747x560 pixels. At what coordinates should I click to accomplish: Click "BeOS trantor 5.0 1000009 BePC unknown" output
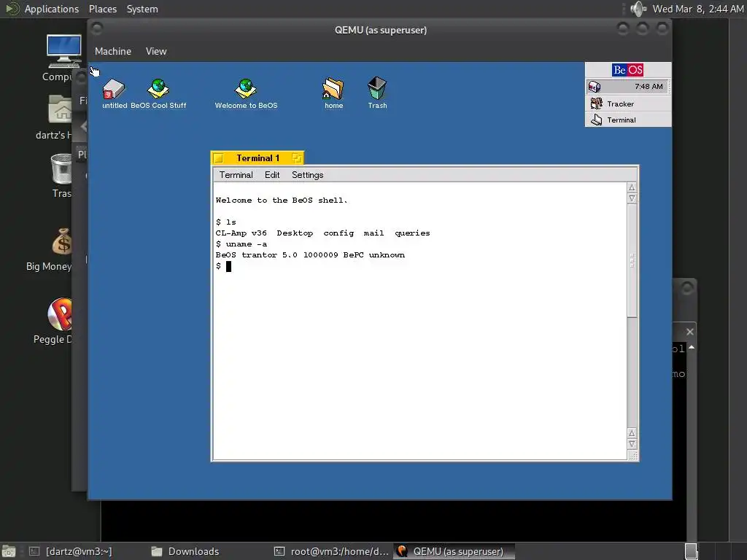point(310,254)
